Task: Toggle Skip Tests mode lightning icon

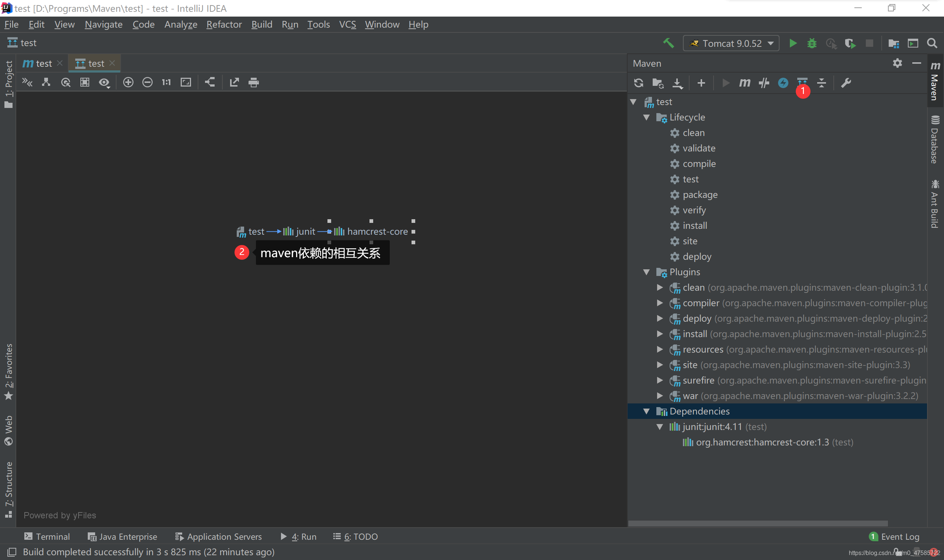Action: tap(783, 83)
